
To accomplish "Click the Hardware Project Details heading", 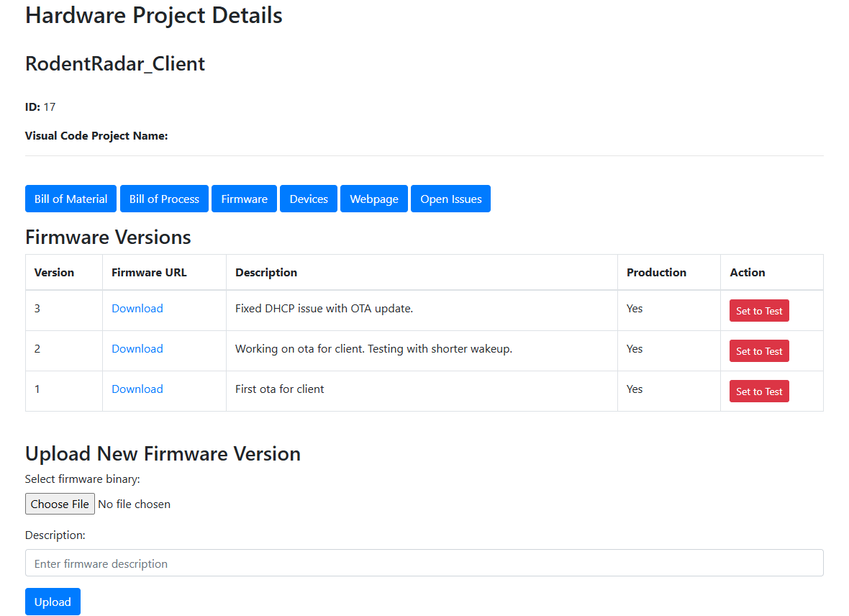I will (x=153, y=15).
